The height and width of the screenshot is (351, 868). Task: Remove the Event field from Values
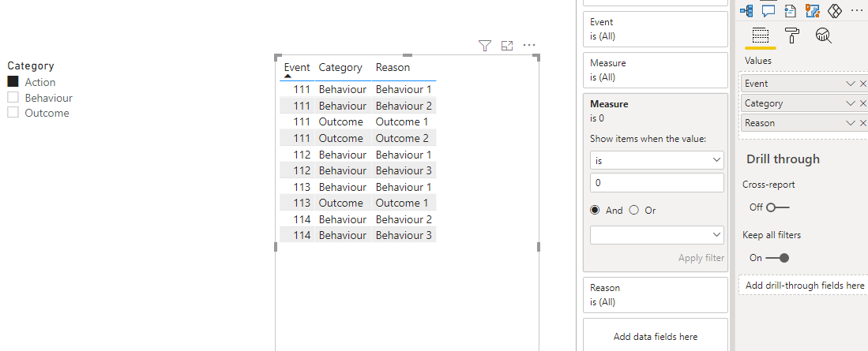click(863, 84)
